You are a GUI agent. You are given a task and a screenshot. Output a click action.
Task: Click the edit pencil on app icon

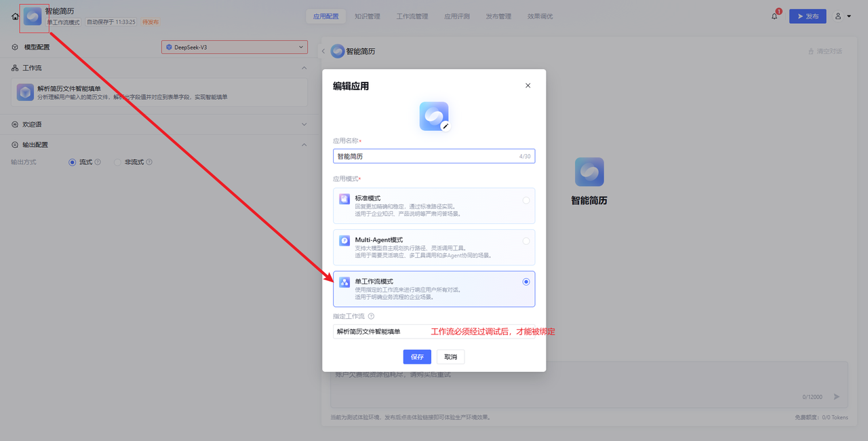tap(446, 126)
